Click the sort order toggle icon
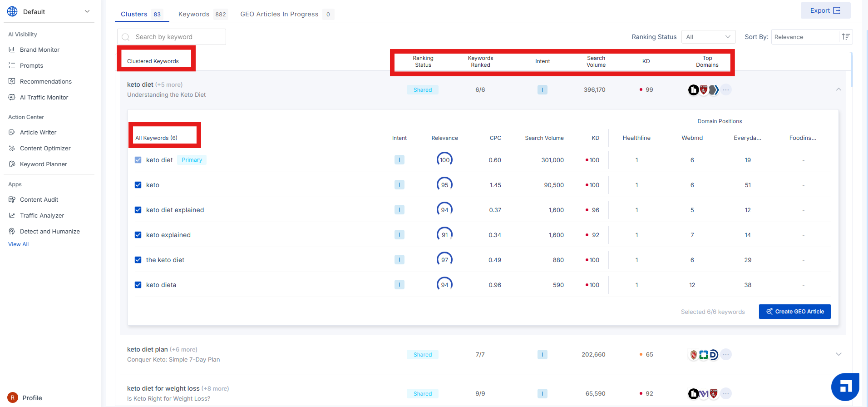 pos(846,37)
